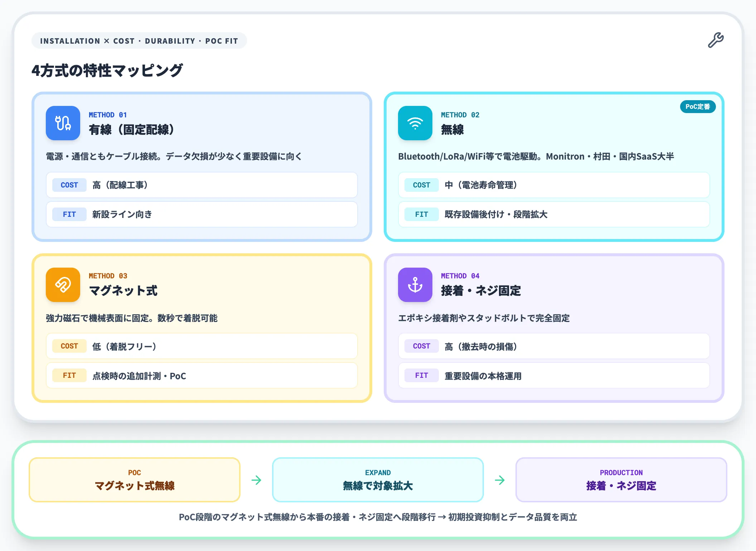Open the PRODUCTION 接着・ネジ固定 stage card
Image resolution: width=756 pixels, height=551 pixels.
[621, 480]
